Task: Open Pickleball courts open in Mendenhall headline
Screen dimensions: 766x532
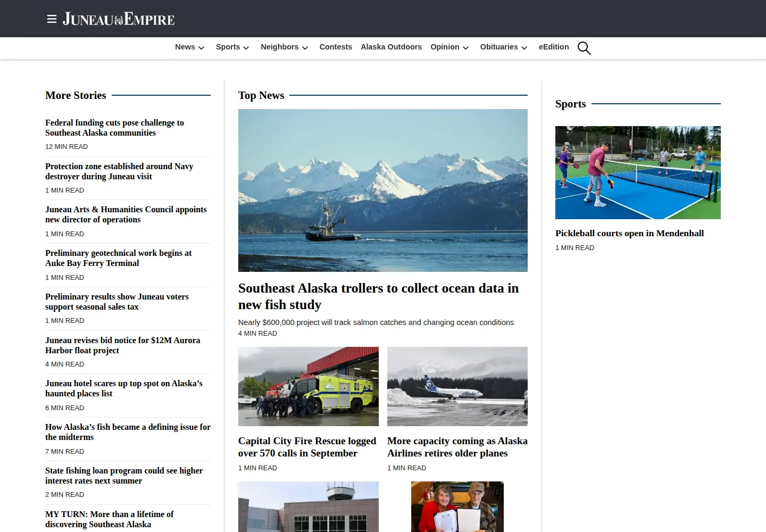Action: coord(629,233)
